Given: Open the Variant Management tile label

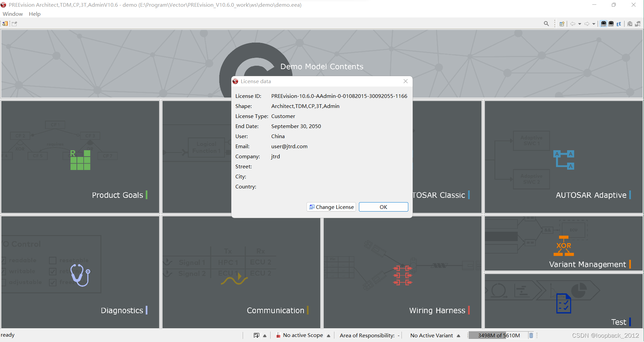Looking at the screenshot, I should [x=588, y=265].
